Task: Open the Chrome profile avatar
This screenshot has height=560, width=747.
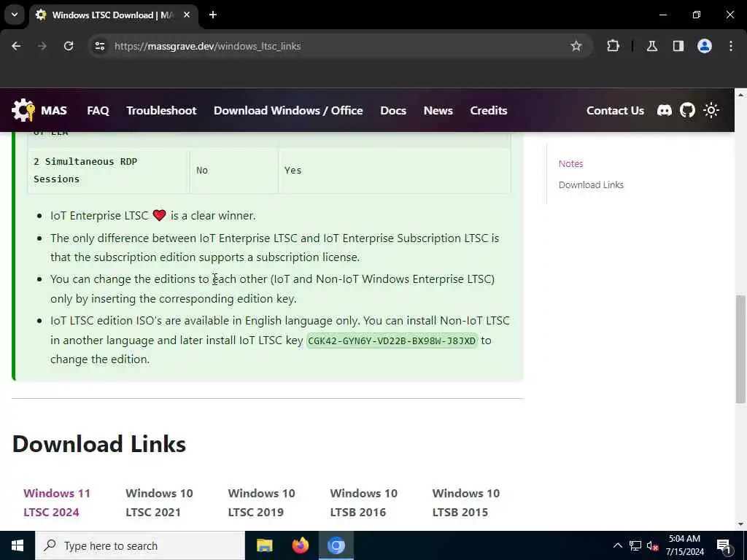Action: (704, 46)
